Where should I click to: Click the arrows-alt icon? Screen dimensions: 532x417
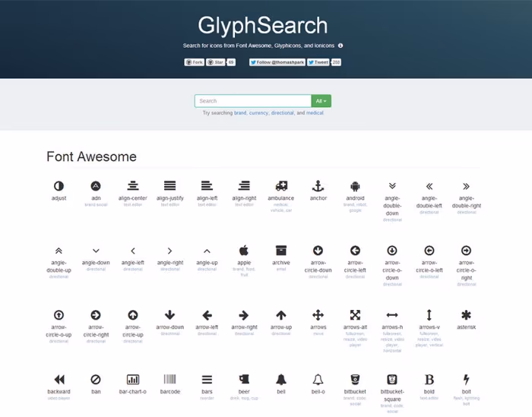pyautogui.click(x=355, y=315)
